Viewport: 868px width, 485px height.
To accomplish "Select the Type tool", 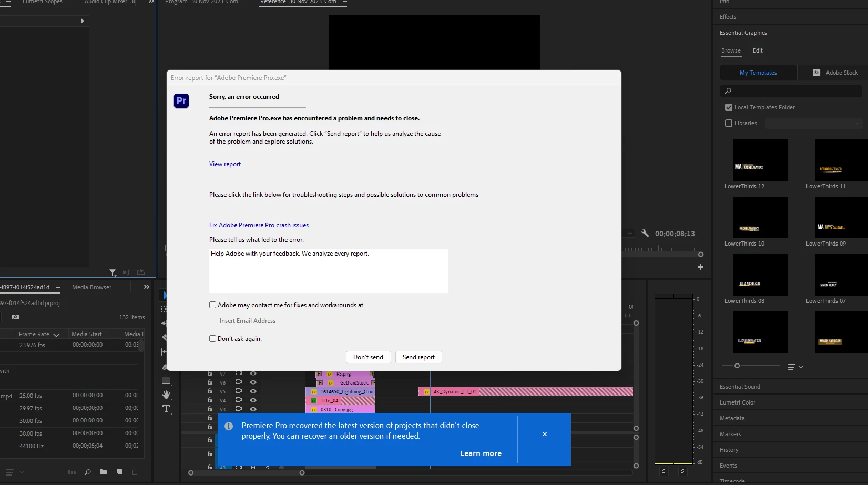I will pos(166,409).
